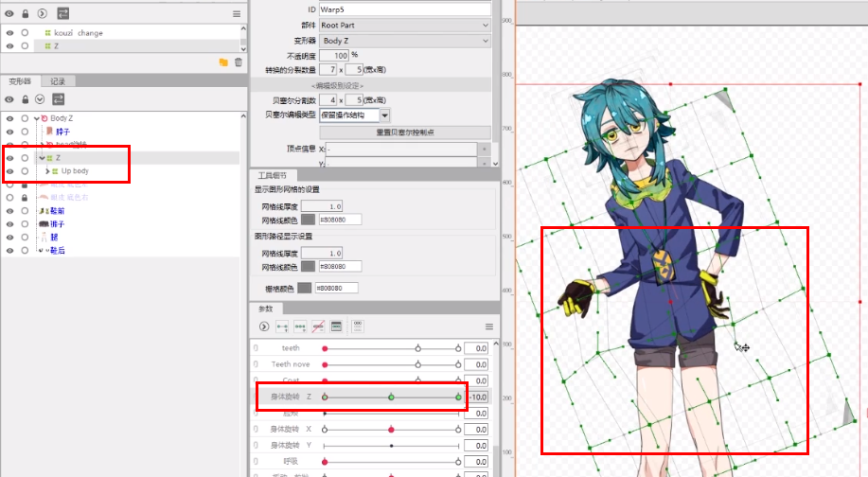This screenshot has width=868, height=477.
Task: Click the swap arrows icon in deformer toolbar
Action: point(58,99)
